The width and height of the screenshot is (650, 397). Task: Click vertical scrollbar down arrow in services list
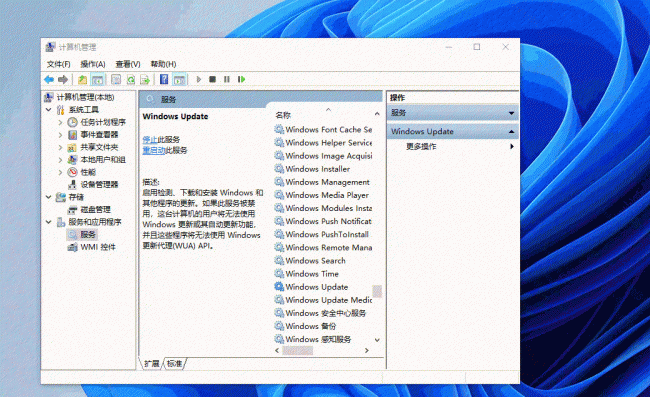pyautogui.click(x=377, y=340)
